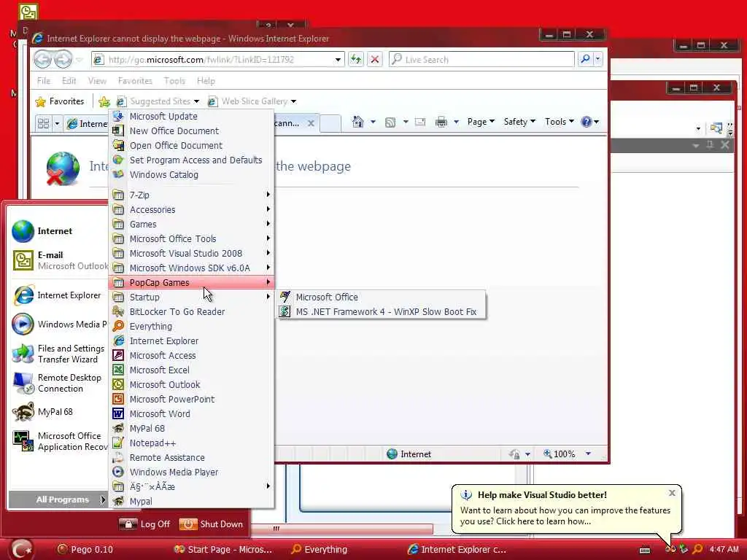Close the Visual Studio balloon tip
This screenshot has height=560, width=747.
[672, 494]
